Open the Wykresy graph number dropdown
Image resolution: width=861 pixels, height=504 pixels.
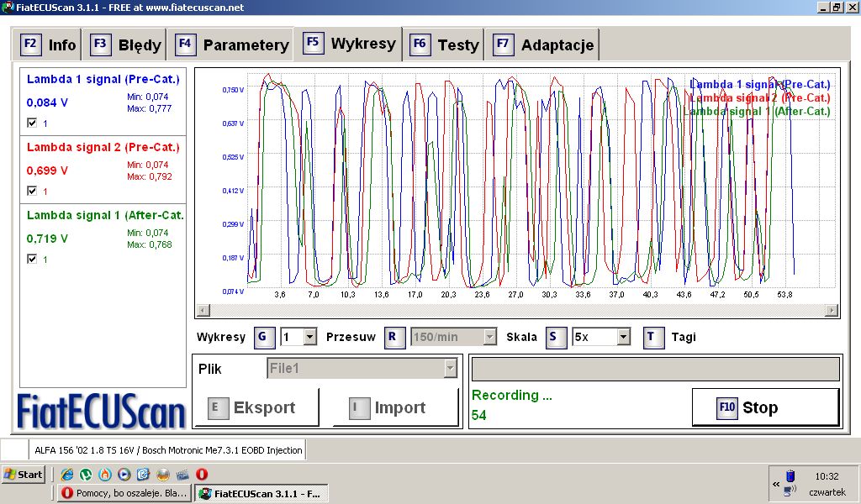[309, 337]
